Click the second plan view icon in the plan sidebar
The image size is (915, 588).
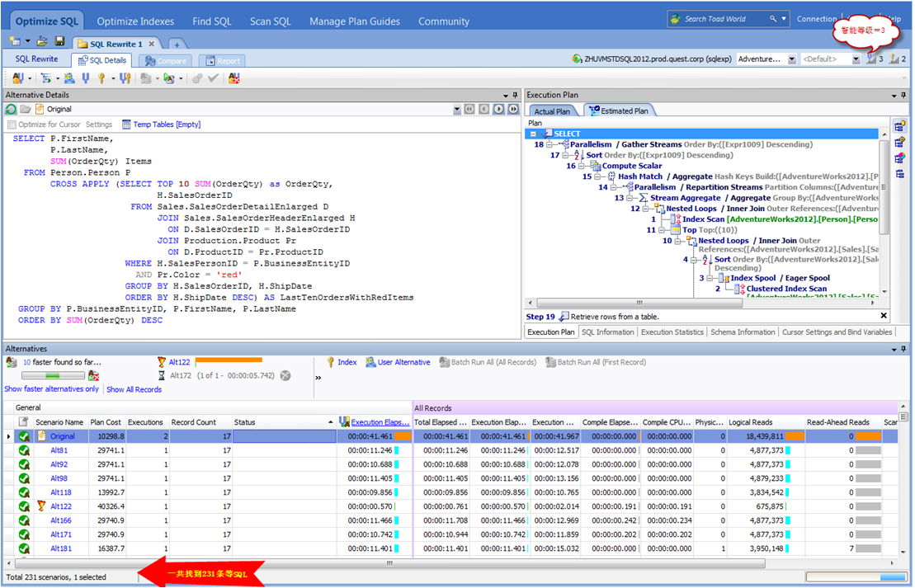(x=899, y=143)
